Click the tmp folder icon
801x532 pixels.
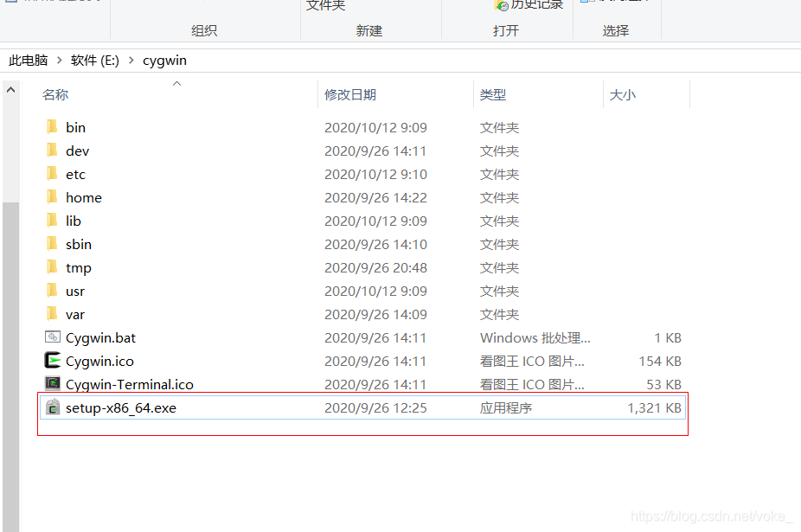click(x=52, y=267)
